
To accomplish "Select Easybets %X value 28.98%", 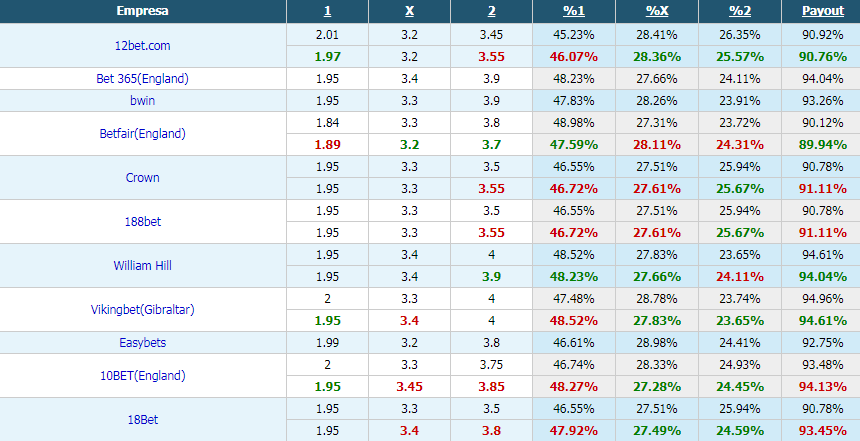I will pos(657,342).
